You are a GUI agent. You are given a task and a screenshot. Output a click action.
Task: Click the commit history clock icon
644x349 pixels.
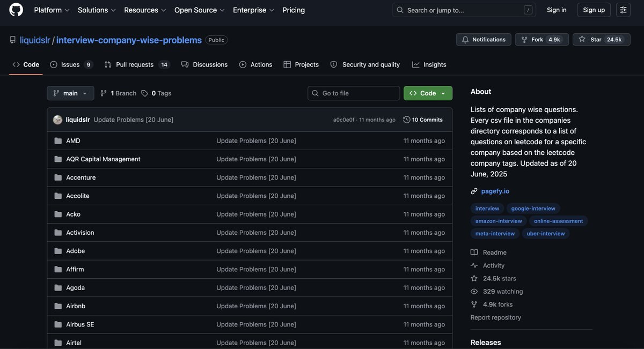click(x=407, y=120)
